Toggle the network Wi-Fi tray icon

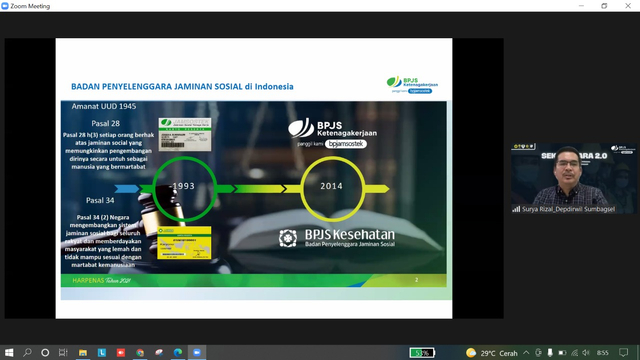575,353
